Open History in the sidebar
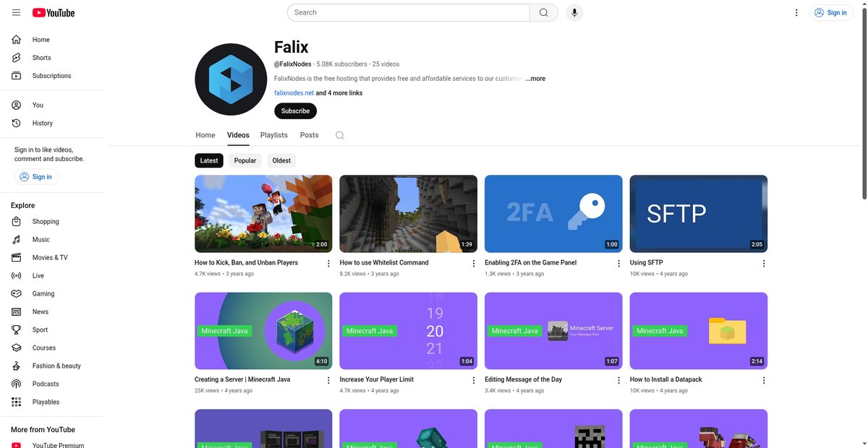 pyautogui.click(x=52, y=123)
